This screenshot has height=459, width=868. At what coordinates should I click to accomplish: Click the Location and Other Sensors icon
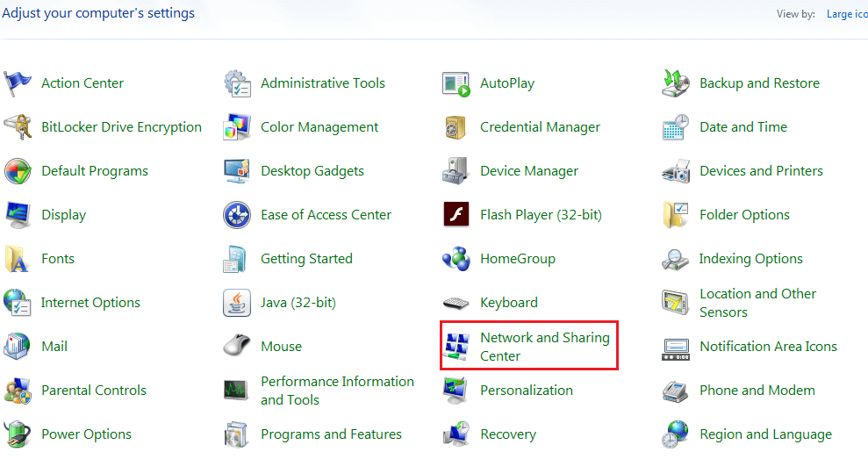click(676, 302)
